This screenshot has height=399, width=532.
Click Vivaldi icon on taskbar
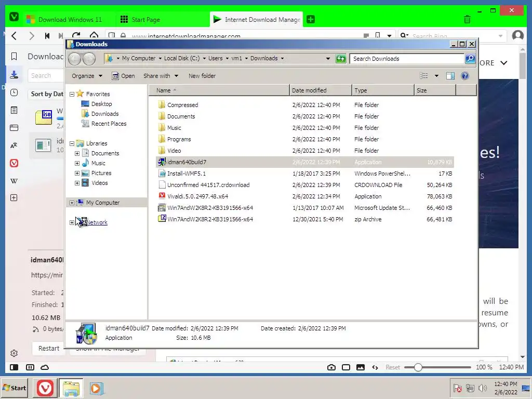[45, 388]
